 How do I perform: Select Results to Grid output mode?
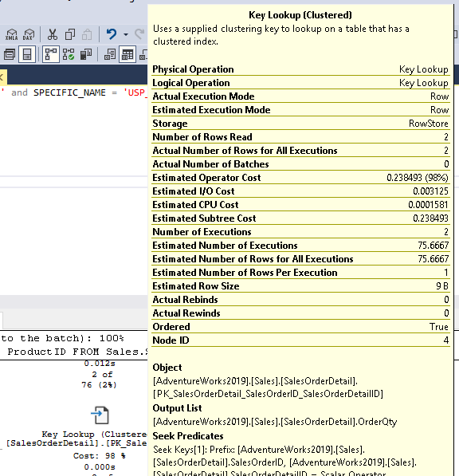pos(127,55)
